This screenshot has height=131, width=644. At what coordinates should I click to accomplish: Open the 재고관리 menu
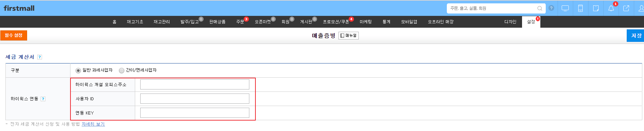(162, 22)
